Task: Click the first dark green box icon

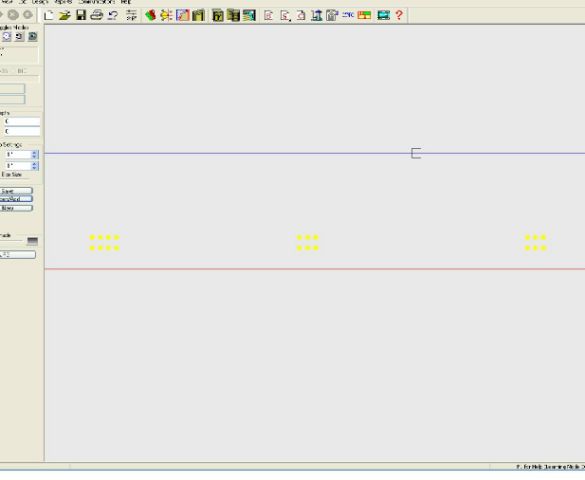Action: 218,15
